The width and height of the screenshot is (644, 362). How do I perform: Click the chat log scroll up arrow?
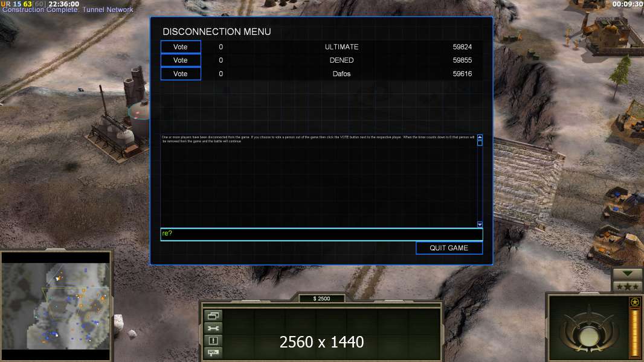(480, 137)
